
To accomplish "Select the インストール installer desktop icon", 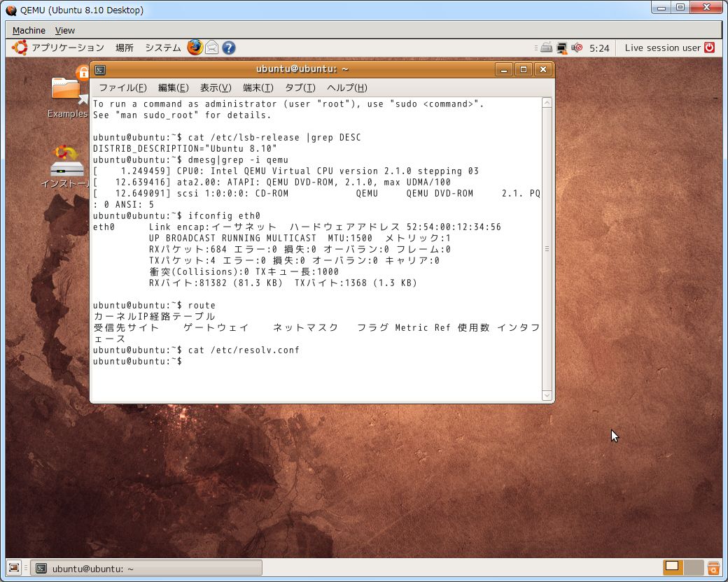I will pos(66,166).
